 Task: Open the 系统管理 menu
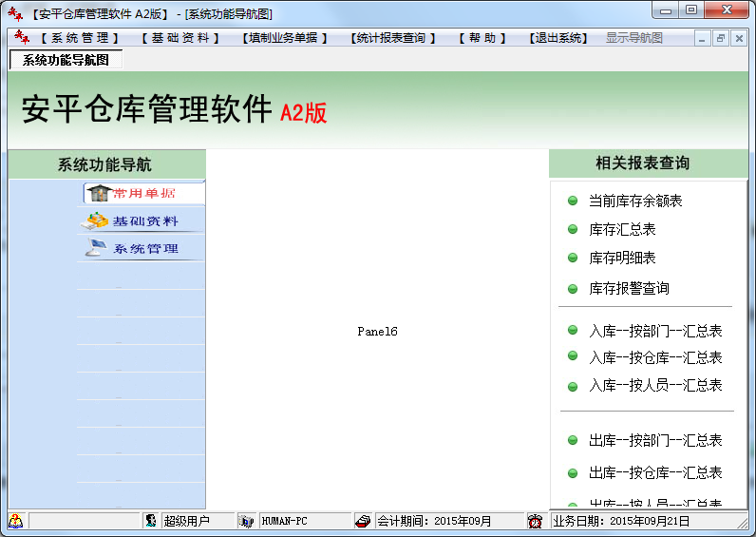pos(80,38)
